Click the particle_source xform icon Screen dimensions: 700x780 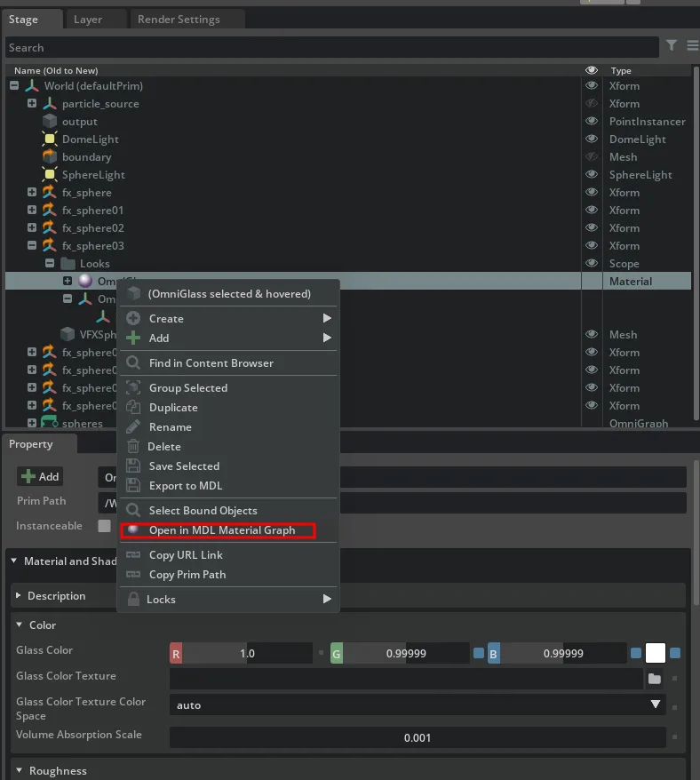point(49,103)
